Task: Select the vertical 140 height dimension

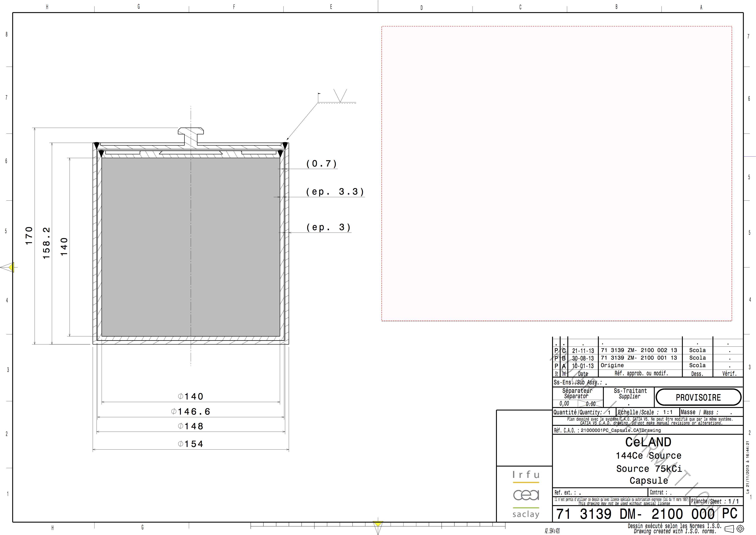Action: pos(64,246)
